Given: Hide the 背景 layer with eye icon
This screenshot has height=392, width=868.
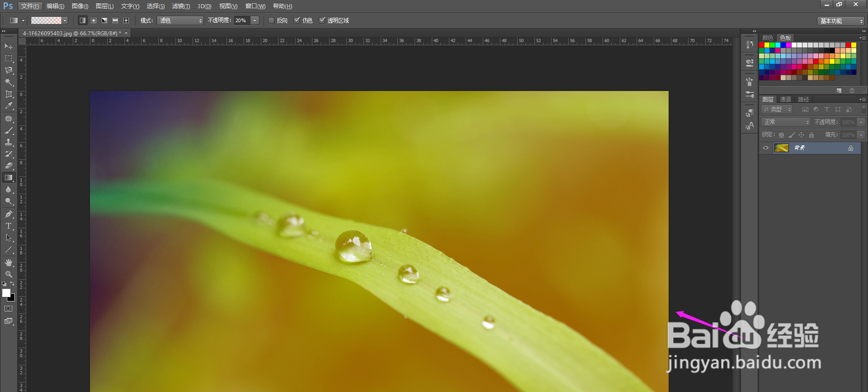Looking at the screenshot, I should (766, 148).
